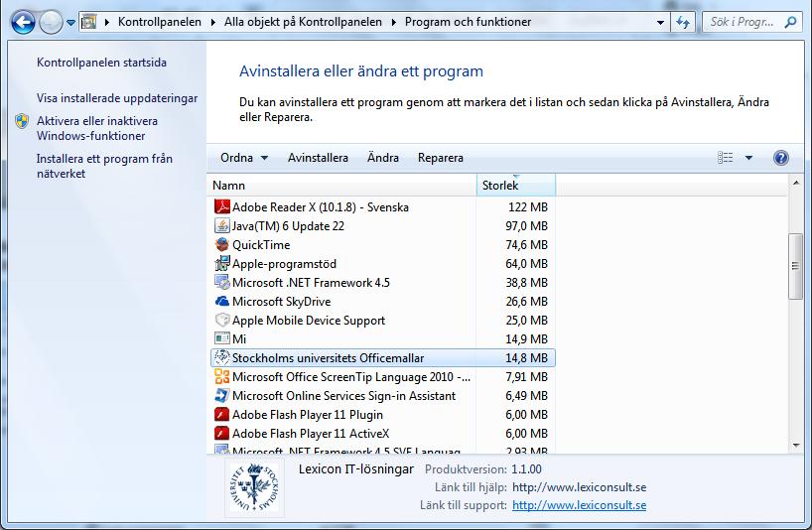Sort list by Namn column header
This screenshot has width=812, height=530.
pos(341,186)
